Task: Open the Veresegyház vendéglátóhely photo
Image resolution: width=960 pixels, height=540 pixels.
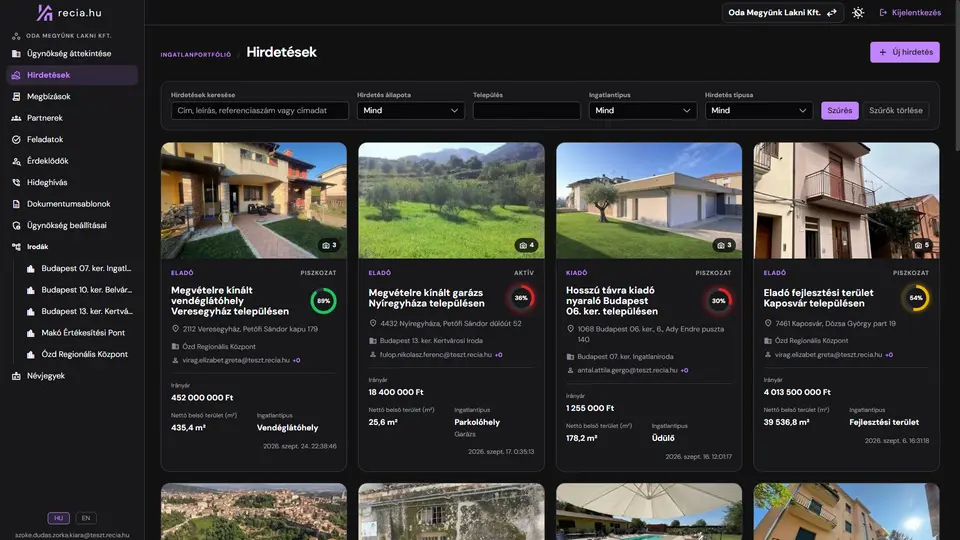Action: point(253,200)
